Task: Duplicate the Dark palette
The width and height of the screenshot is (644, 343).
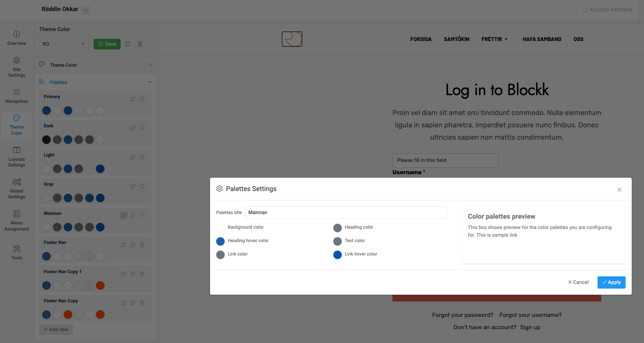Action: click(x=142, y=128)
